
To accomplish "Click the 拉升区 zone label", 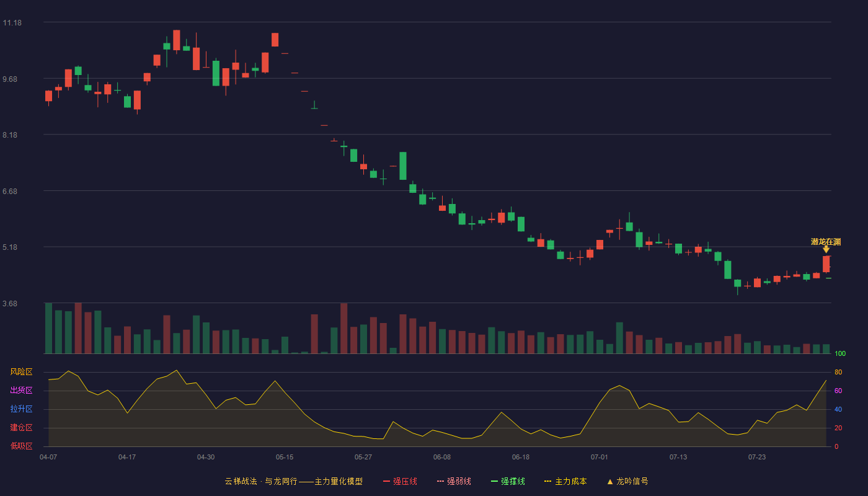I will tap(21, 409).
